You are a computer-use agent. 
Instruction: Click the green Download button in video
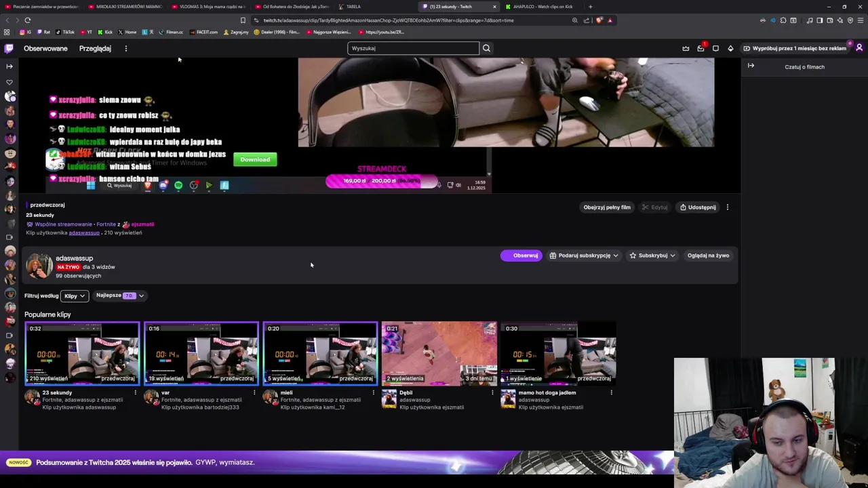pos(255,159)
